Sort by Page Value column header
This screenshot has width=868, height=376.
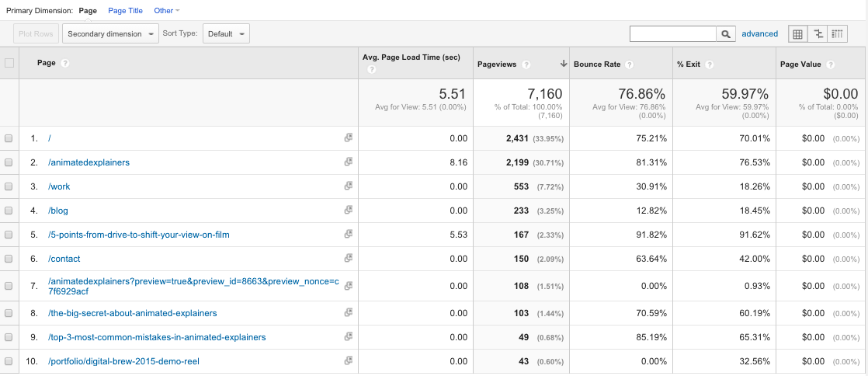click(x=801, y=64)
